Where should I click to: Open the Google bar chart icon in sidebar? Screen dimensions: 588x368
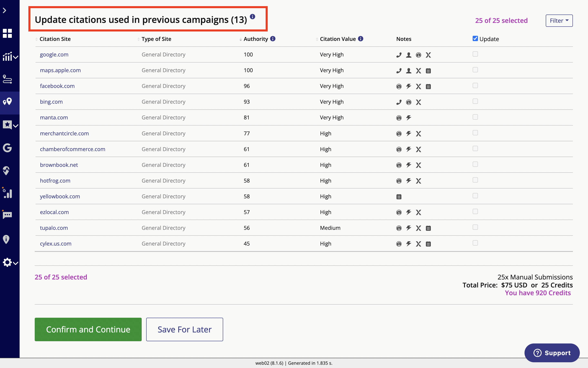(7, 193)
